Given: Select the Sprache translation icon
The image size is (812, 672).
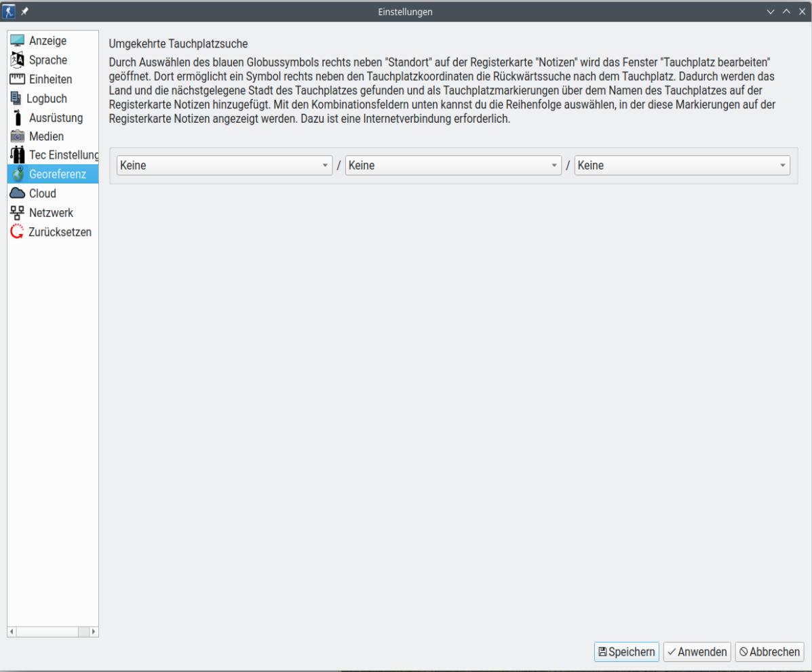Looking at the screenshot, I should tap(18, 60).
